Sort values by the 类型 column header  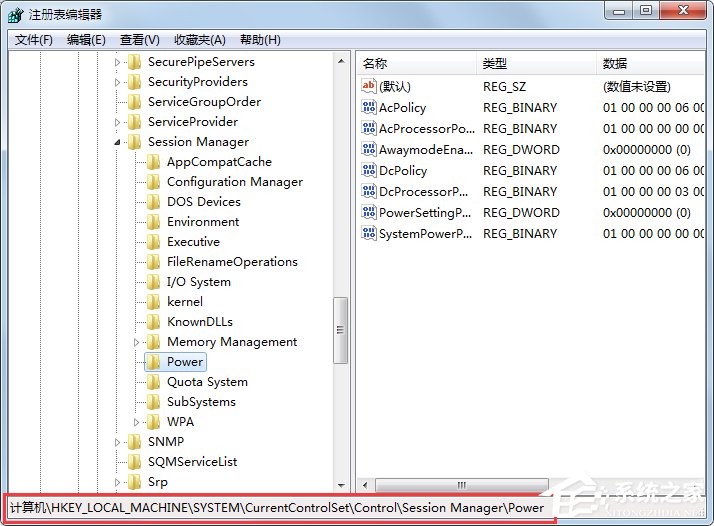click(x=536, y=63)
